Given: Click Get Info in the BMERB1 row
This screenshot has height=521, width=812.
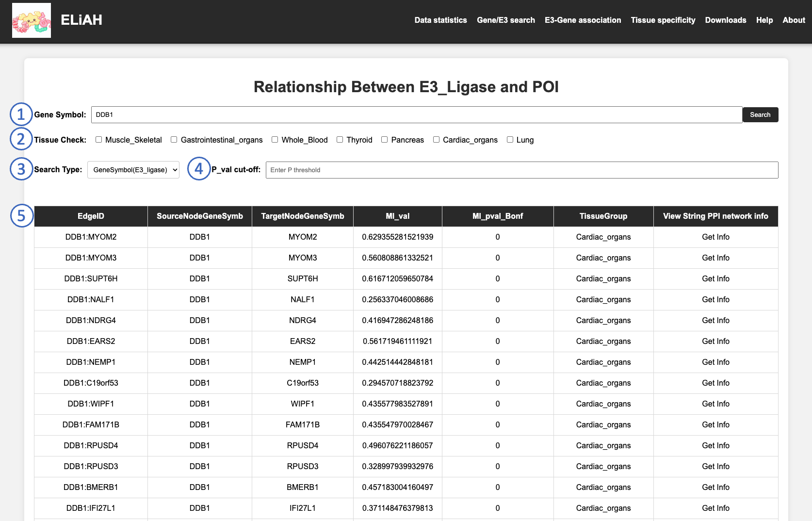Looking at the screenshot, I should pos(715,488).
